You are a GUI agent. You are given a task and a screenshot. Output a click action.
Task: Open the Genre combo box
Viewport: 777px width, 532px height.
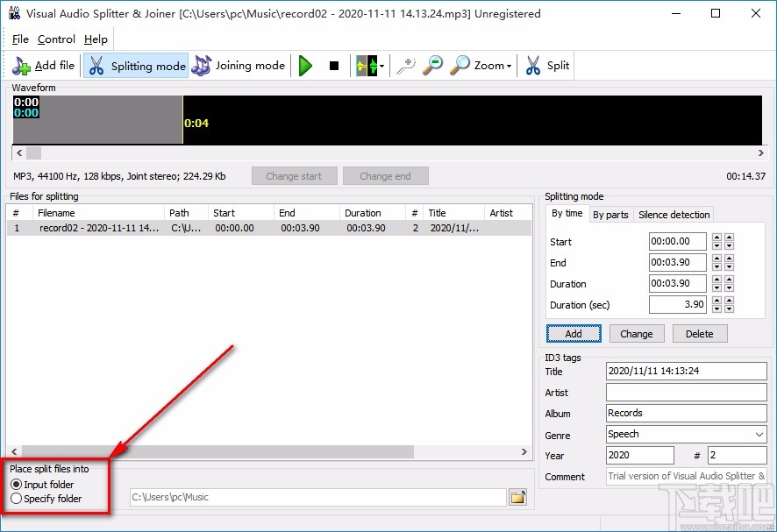coord(686,435)
